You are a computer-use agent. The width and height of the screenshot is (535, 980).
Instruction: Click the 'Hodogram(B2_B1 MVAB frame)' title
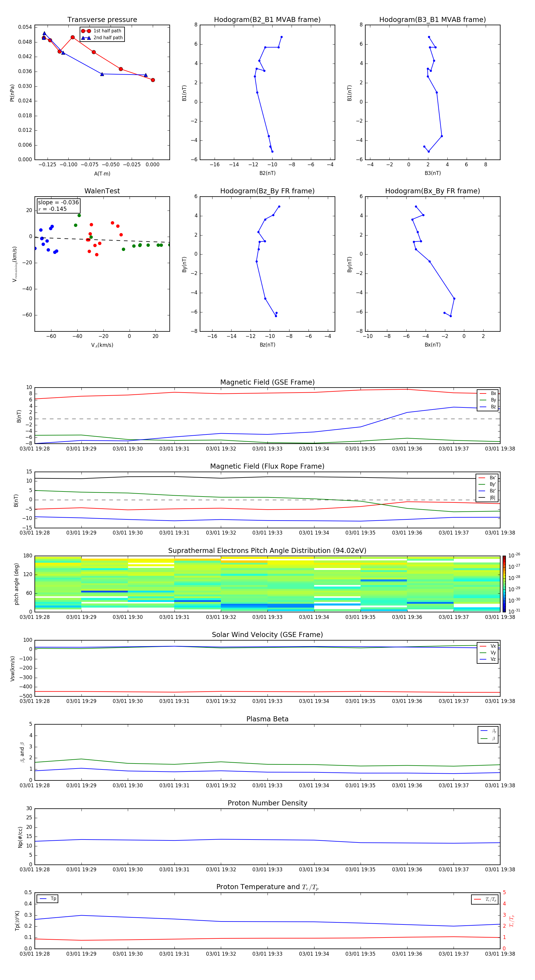coord(267,20)
